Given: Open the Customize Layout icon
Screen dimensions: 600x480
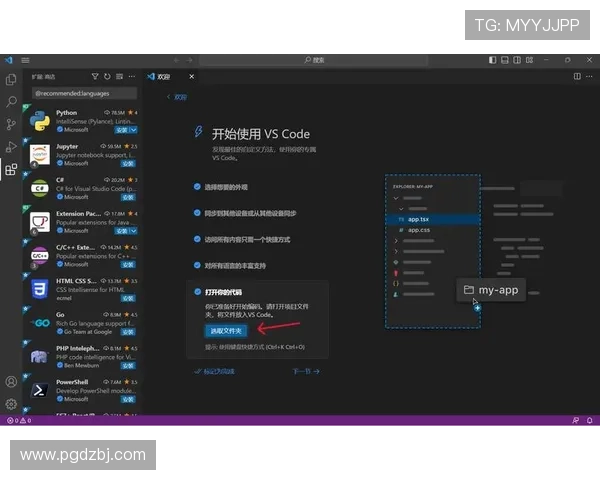Looking at the screenshot, I should point(529,60).
